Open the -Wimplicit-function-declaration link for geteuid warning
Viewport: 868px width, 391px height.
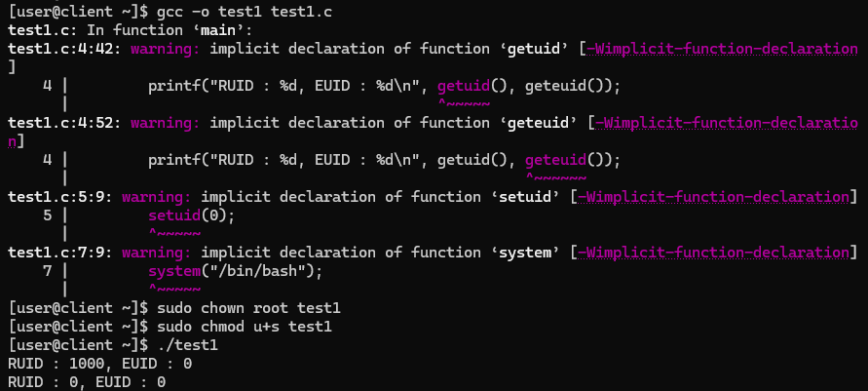727,123
